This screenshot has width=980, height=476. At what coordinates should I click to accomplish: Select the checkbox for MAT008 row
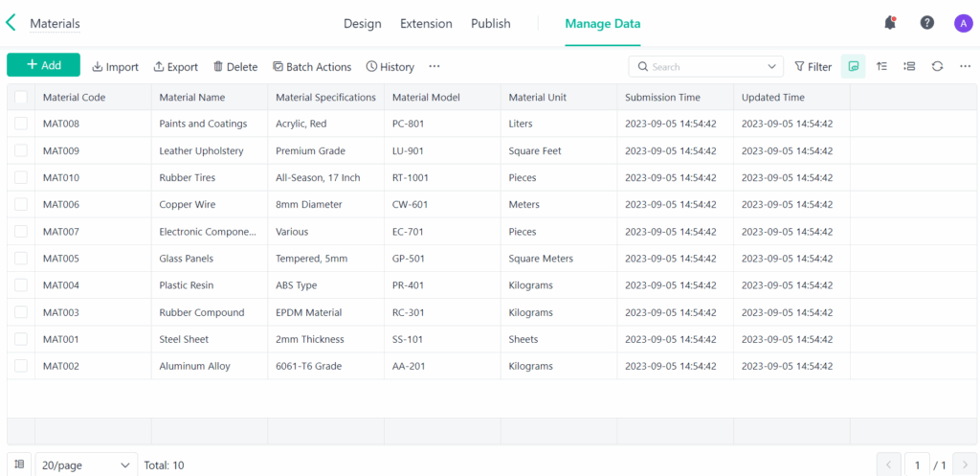click(21, 124)
